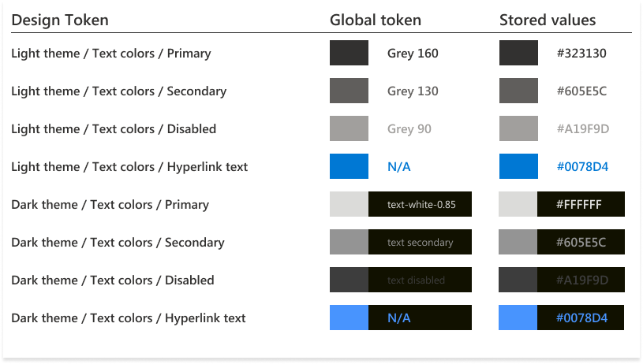Click the #605E5C value in light theme row
Image resolution: width=643 pixels, height=364 pixels.
pyautogui.click(x=581, y=91)
